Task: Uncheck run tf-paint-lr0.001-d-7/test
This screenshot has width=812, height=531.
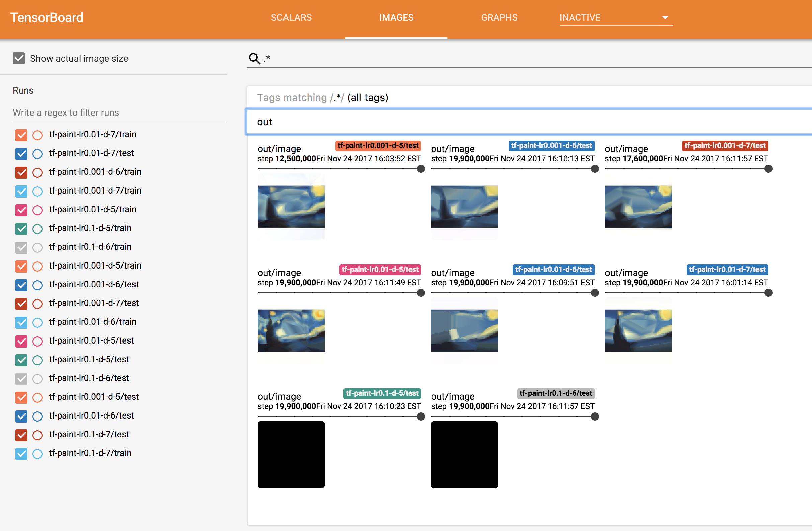Action: [x=21, y=304]
